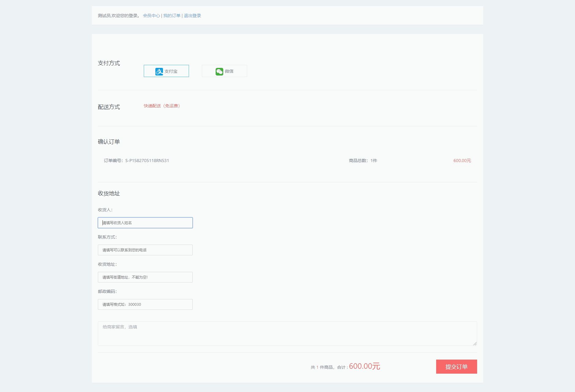Grab the message textarea resize handle
This screenshot has width=575, height=392.
[x=475, y=344]
